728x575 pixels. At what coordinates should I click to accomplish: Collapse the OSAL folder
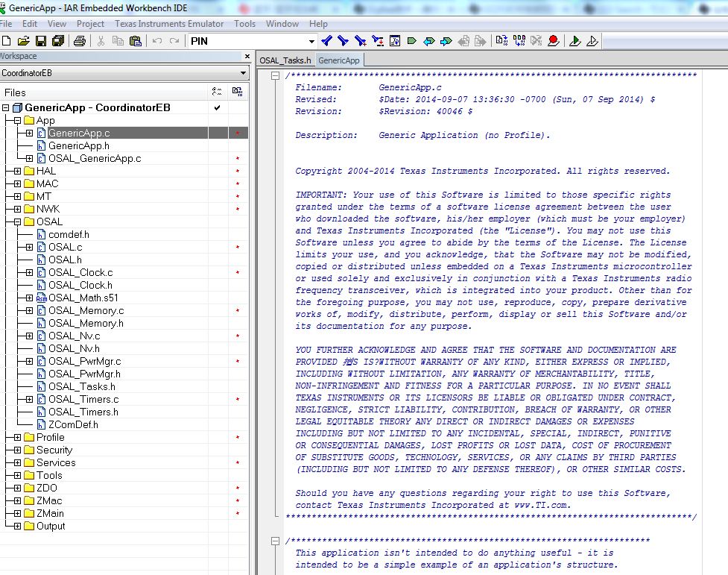[x=17, y=221]
